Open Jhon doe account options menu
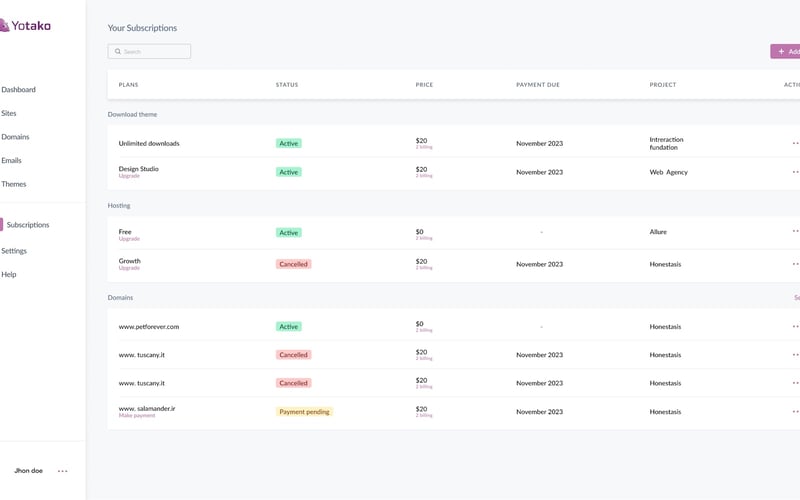800x500 pixels. (63, 470)
